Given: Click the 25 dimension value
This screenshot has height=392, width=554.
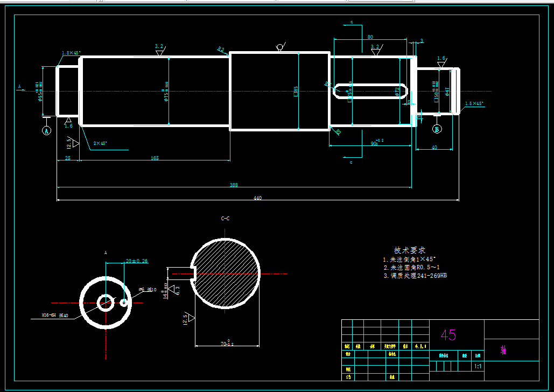Looking at the screenshot, I should pyautogui.click(x=68, y=158).
